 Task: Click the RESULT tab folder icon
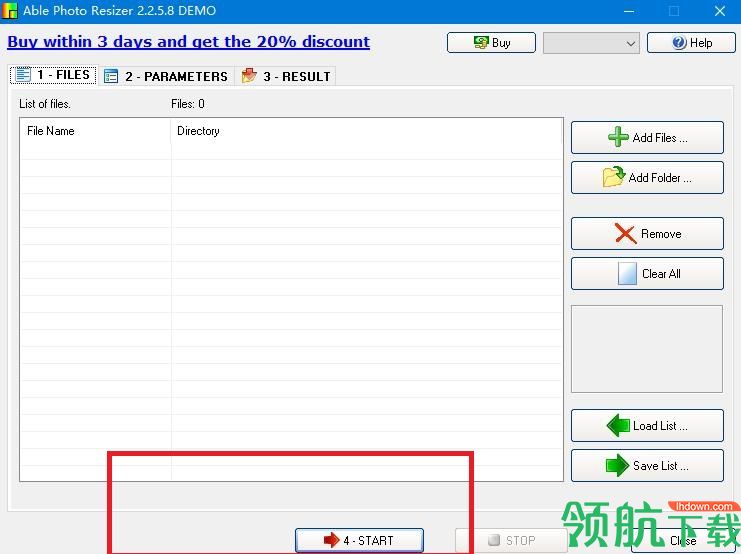click(x=249, y=76)
